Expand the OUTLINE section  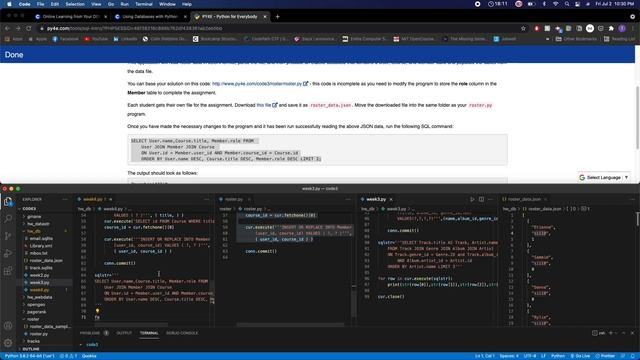(31, 349)
